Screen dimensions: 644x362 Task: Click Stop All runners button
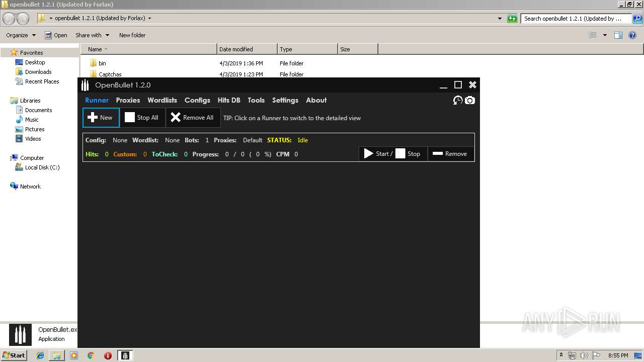pos(142,118)
